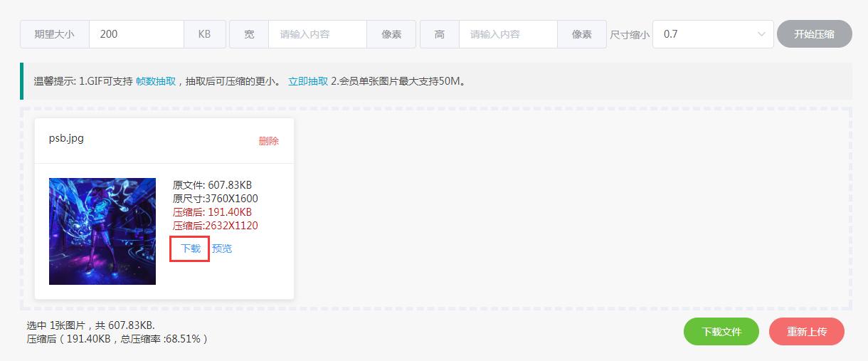Click 删除 to remove psb.jpg
The height and width of the screenshot is (361, 868).
[269, 141]
